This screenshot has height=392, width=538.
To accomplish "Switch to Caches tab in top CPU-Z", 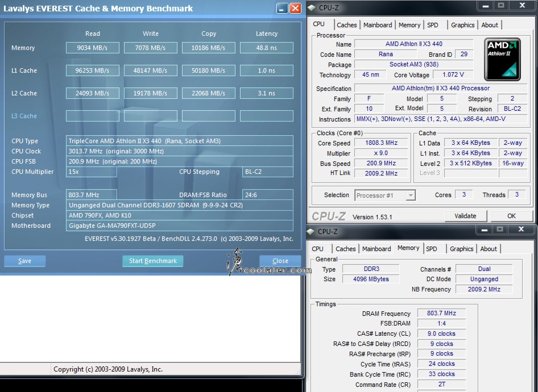I will coord(346,25).
